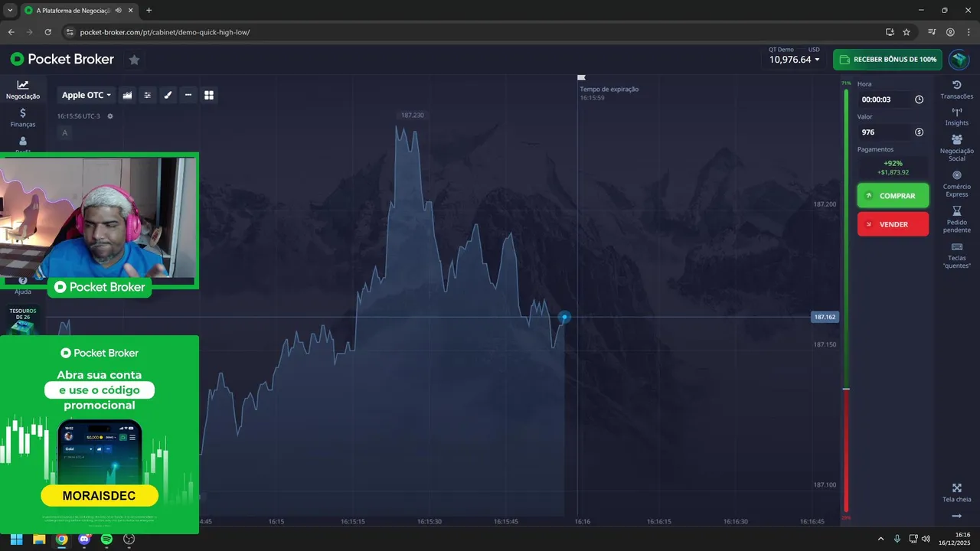980x551 pixels.
Task: Open the time zone settings gear
Action: [110, 116]
